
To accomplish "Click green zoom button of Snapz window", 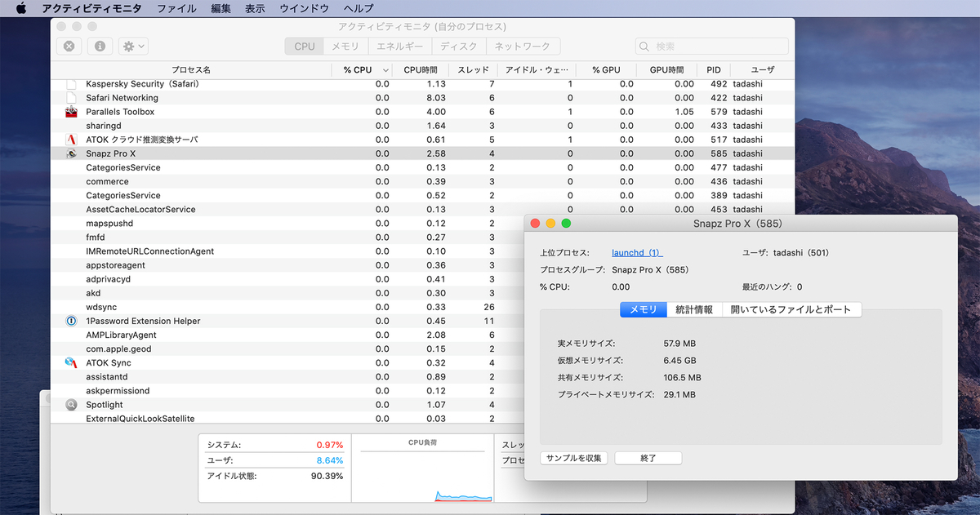I will coord(567,223).
